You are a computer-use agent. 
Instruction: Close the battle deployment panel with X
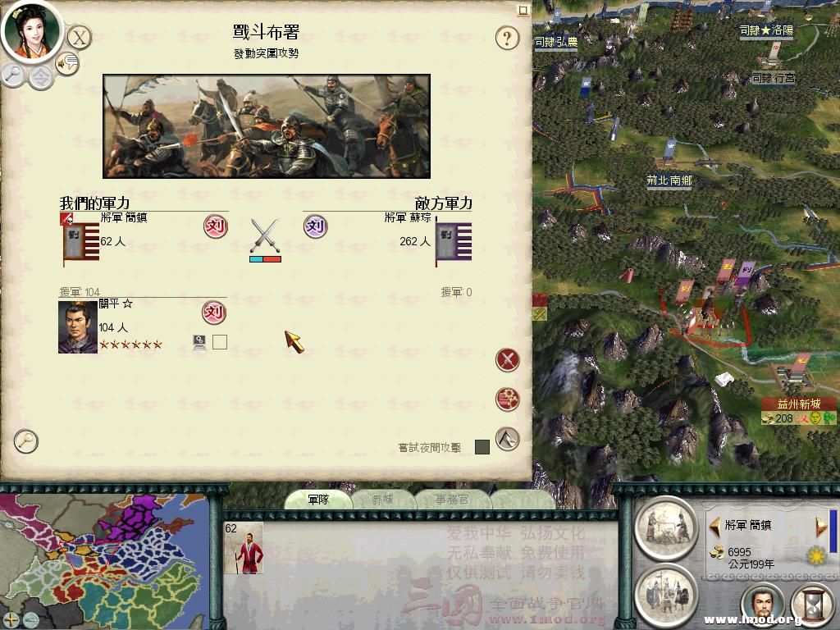(x=80, y=38)
